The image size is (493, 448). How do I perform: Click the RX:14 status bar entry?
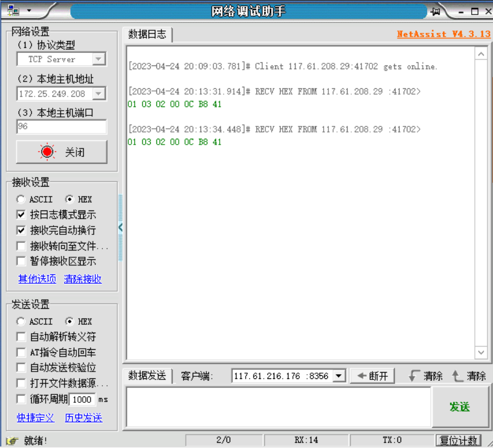point(306,440)
